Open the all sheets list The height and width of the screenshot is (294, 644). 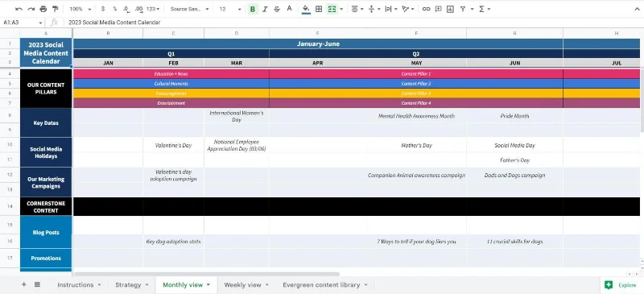pos(37,284)
